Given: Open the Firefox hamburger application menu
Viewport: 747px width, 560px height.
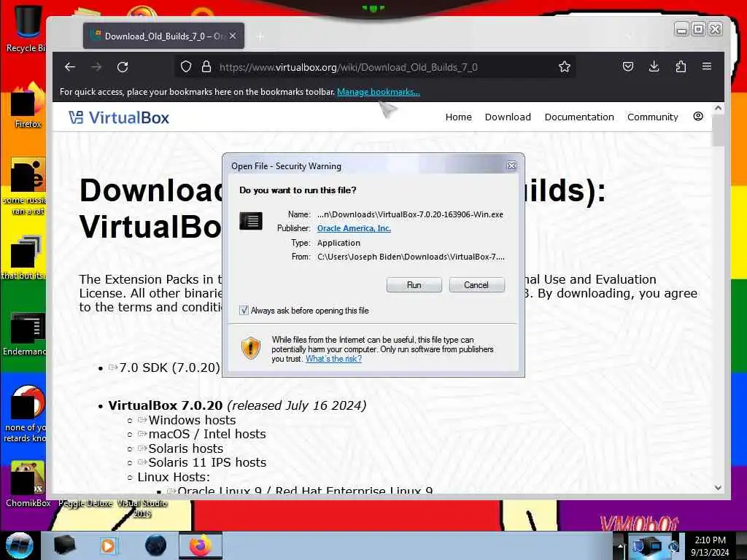Looking at the screenshot, I should [x=707, y=66].
